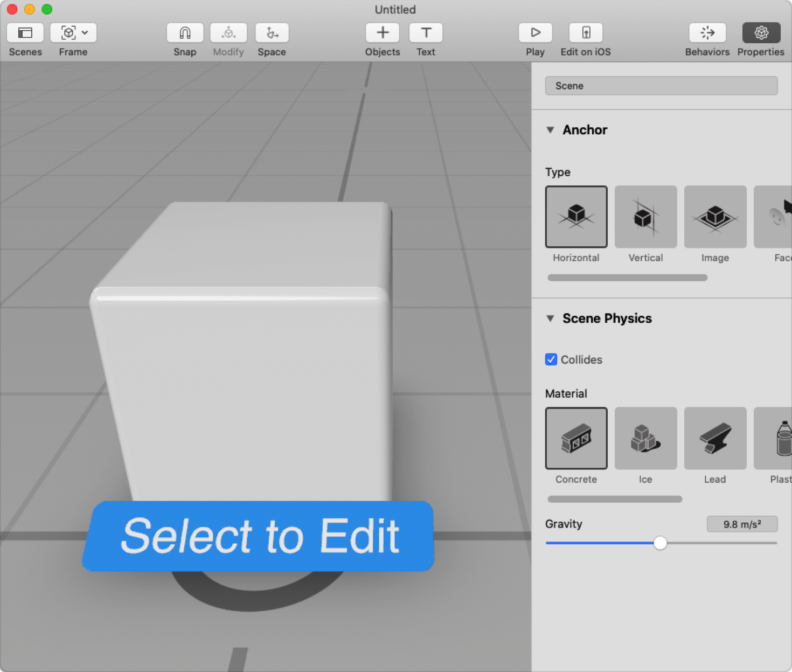Image resolution: width=792 pixels, height=672 pixels.
Task: Select the Ice material
Action: coord(645,438)
